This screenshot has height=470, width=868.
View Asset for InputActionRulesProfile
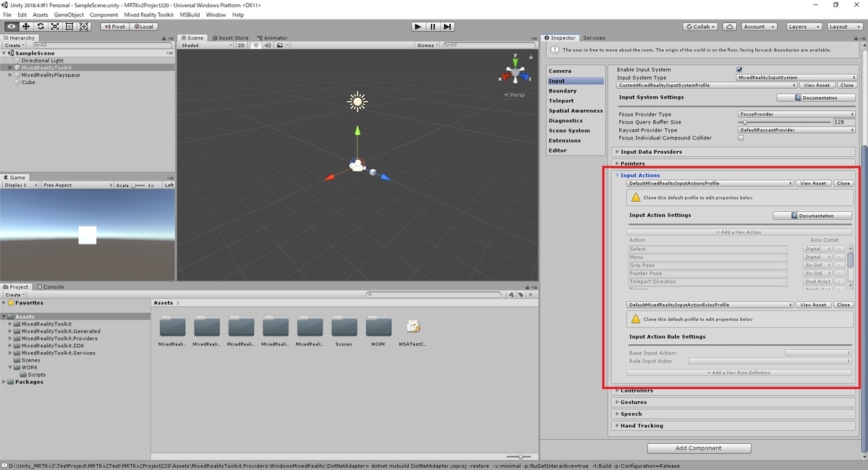click(813, 304)
